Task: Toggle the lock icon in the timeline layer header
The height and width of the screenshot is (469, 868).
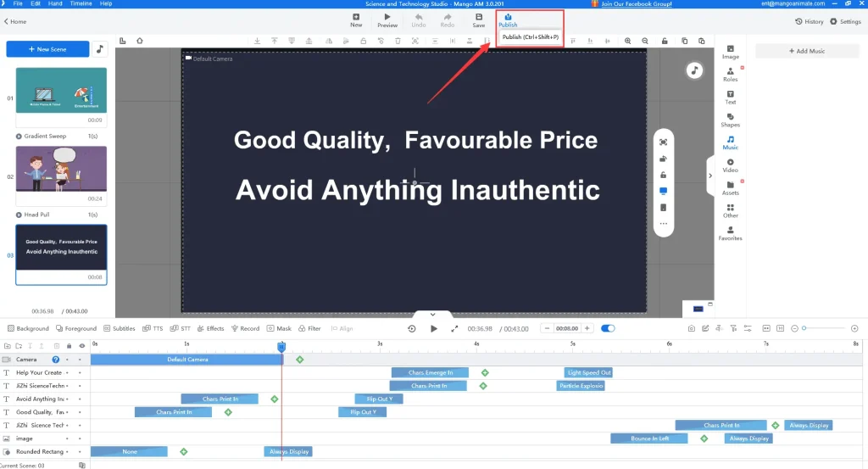Action: tap(69, 346)
